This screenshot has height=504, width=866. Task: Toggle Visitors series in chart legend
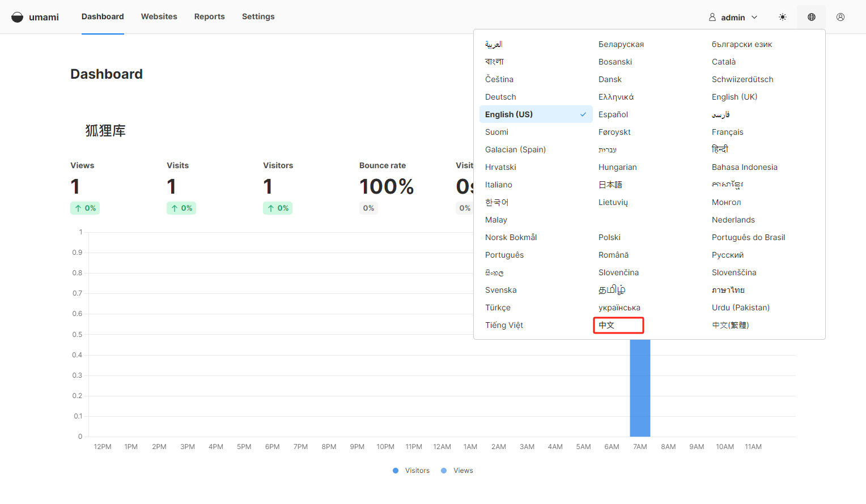coord(411,471)
